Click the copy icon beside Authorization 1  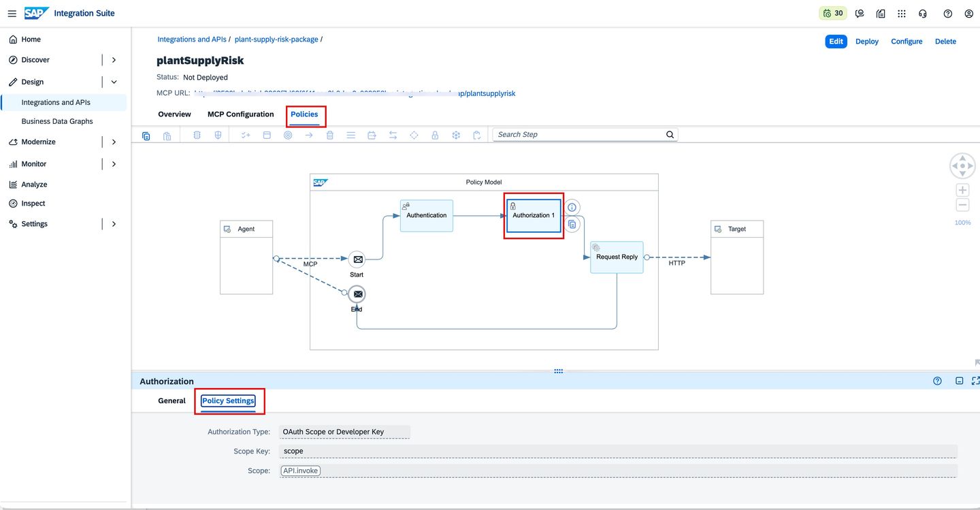pyautogui.click(x=573, y=224)
